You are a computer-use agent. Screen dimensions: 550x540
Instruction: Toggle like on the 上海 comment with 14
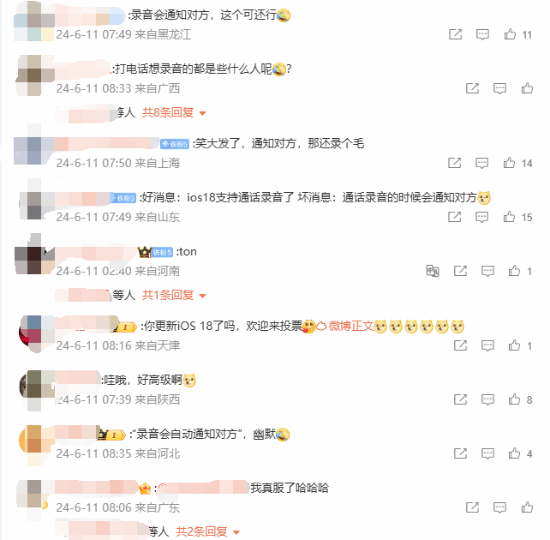click(x=509, y=163)
